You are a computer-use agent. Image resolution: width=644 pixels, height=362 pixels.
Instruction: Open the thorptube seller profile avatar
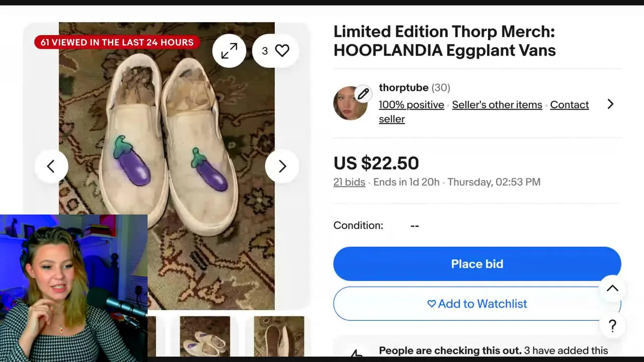pos(350,104)
